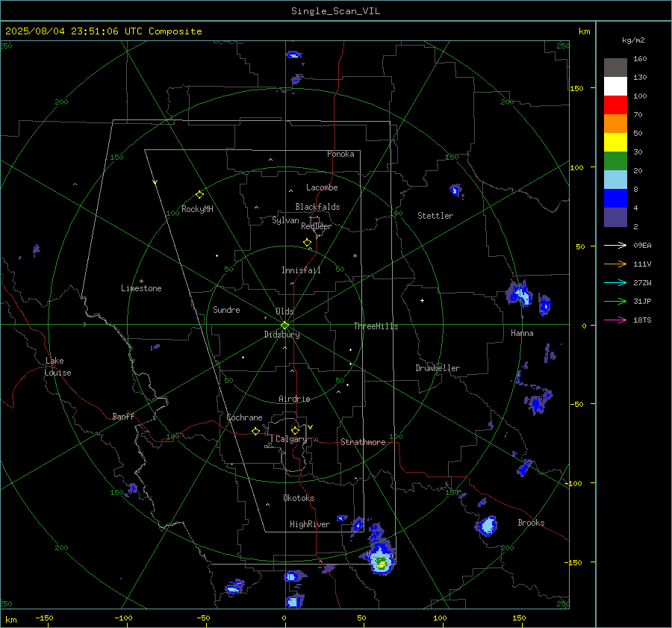Select the white 130 kg/m2 legend swatch
The height and width of the screenshot is (628, 672).
point(615,86)
